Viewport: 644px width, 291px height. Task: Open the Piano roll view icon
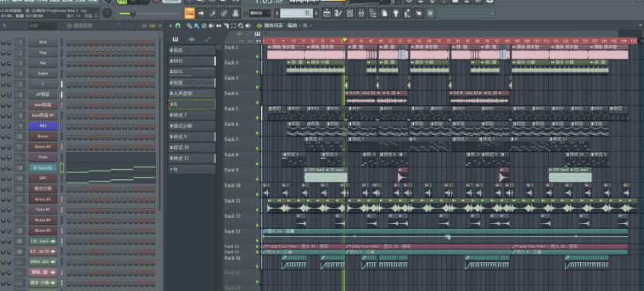coord(338,13)
